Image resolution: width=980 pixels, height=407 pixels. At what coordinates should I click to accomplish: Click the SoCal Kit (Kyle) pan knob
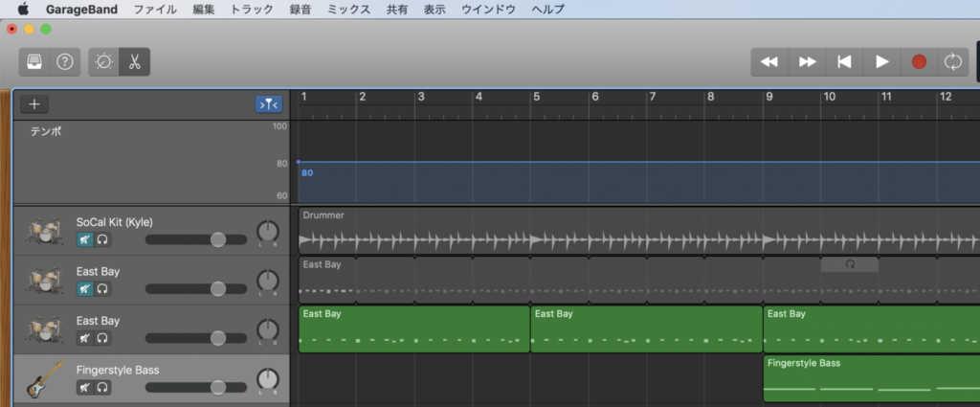(x=268, y=232)
